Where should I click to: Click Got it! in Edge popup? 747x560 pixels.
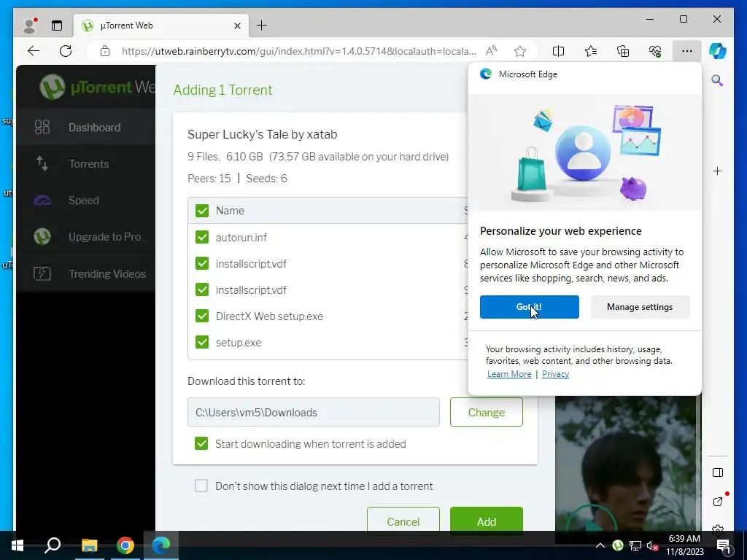pos(530,307)
